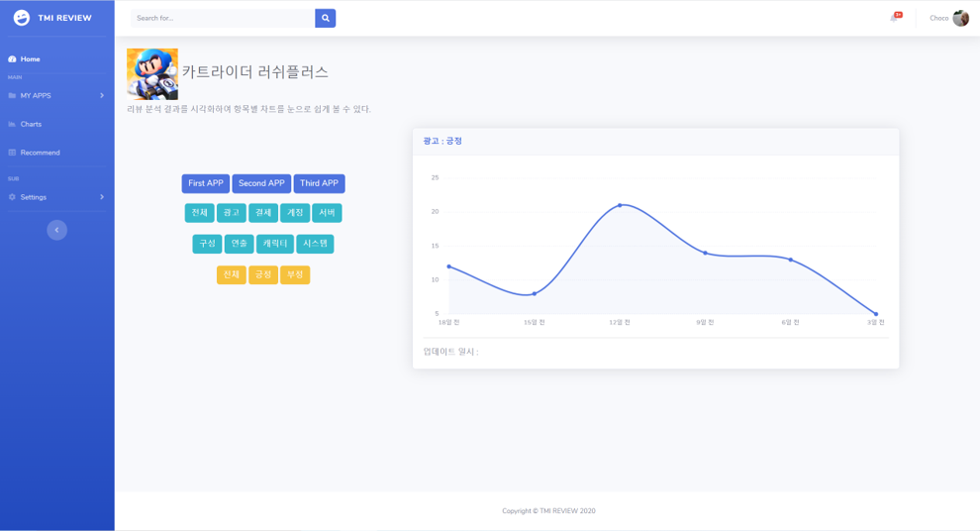Viewport: 980px width, 531px height.
Task: Click the TMI REVIEW smiley logo
Action: pos(21,18)
